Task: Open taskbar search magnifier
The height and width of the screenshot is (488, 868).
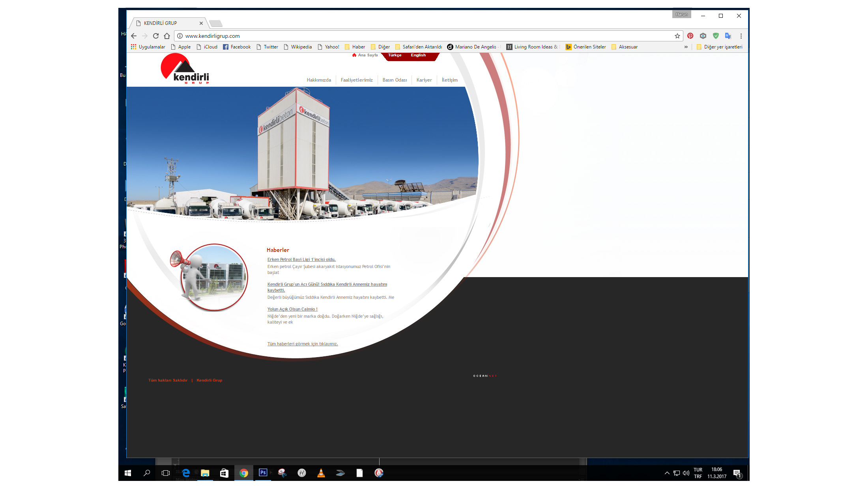Action: [x=147, y=473]
